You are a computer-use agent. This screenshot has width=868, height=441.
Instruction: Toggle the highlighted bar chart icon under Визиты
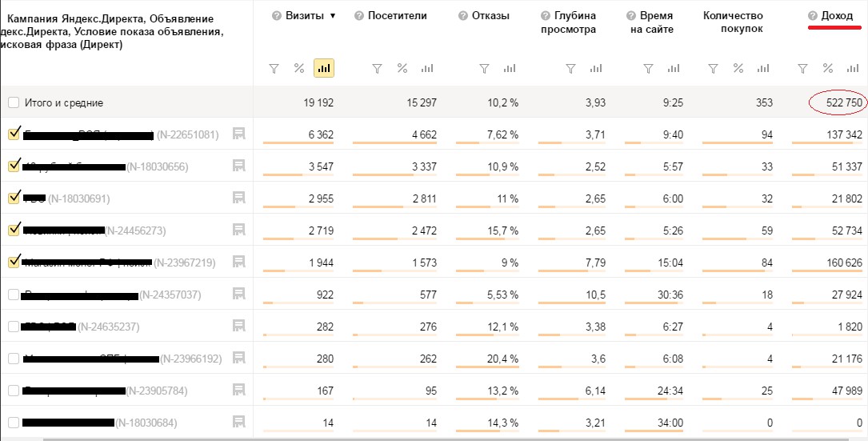324,69
